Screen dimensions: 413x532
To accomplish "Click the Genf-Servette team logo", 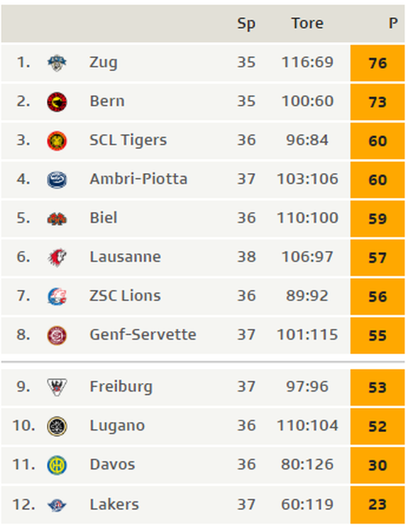I will coord(57,336).
